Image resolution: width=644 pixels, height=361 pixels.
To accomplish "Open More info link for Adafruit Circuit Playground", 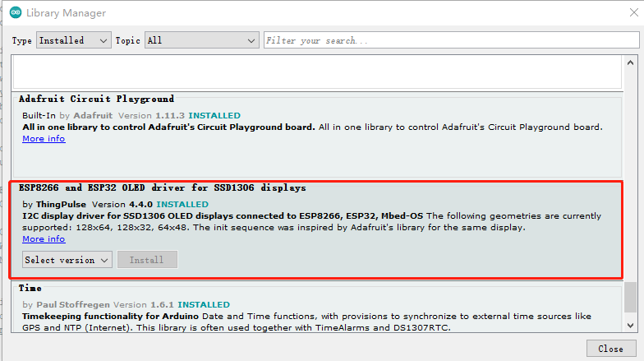I will 44,138.
